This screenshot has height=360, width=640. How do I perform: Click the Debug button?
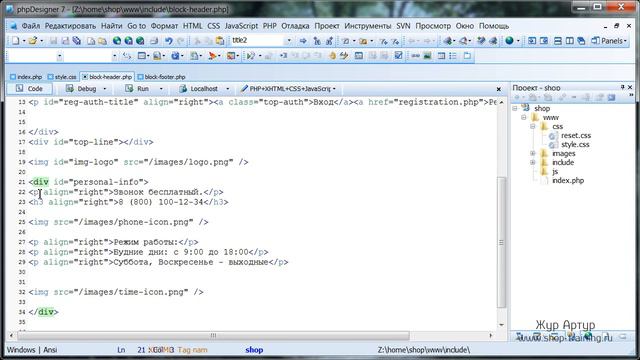[82, 89]
